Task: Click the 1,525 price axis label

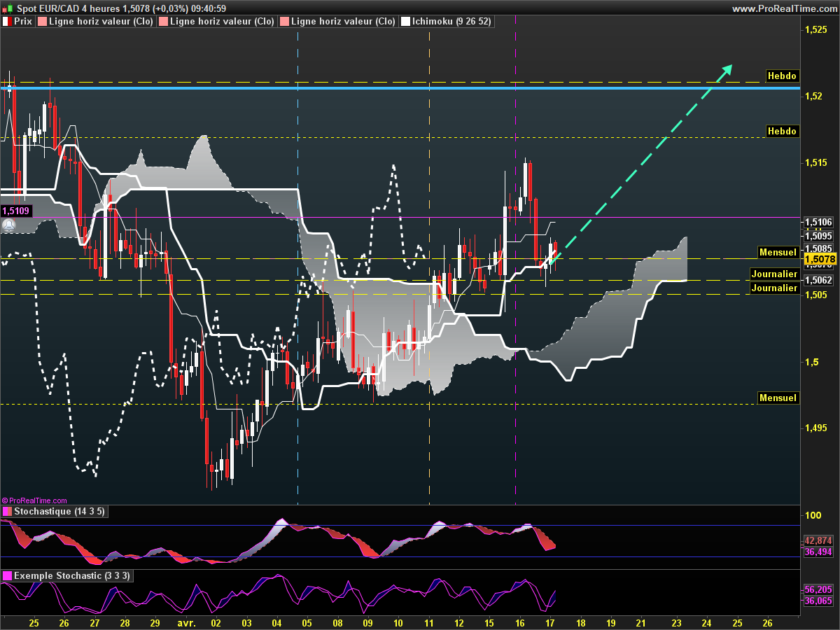Action: coord(816,29)
